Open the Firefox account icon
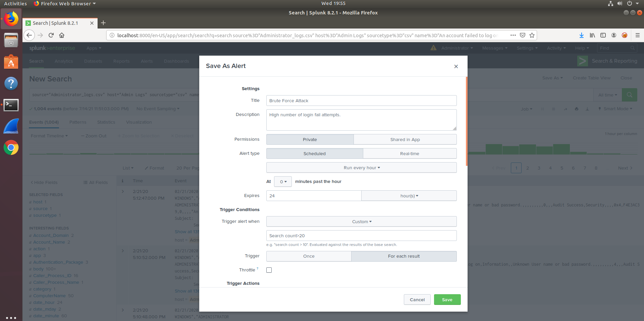Screen dimensions: 644x321 [x=614, y=35]
